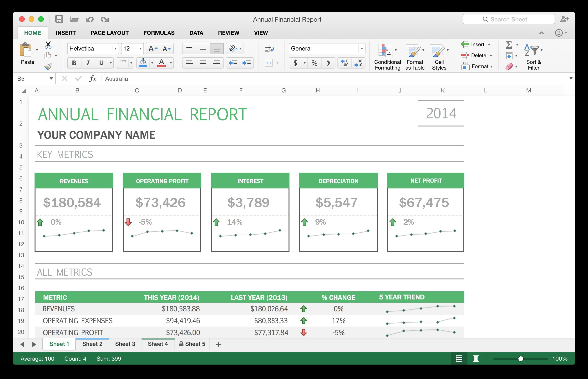Click the AutoSum icon

coord(508,45)
